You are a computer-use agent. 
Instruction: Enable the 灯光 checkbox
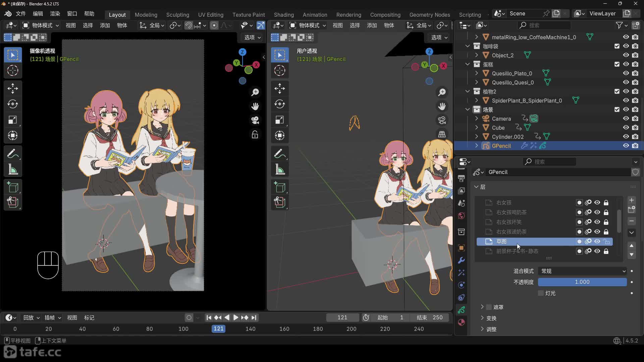[x=541, y=293]
